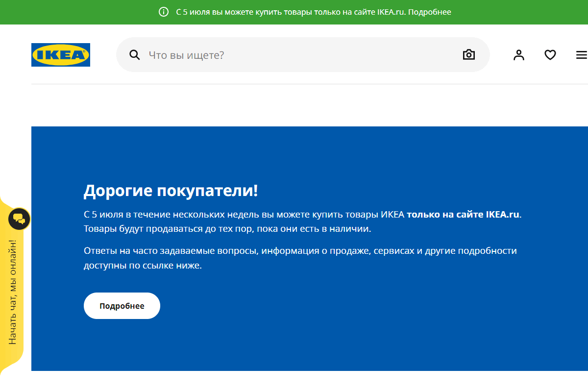588x392 pixels.
Task: Click the sentence 'Товары будут продаваться до тех пор'
Action: click(228, 229)
